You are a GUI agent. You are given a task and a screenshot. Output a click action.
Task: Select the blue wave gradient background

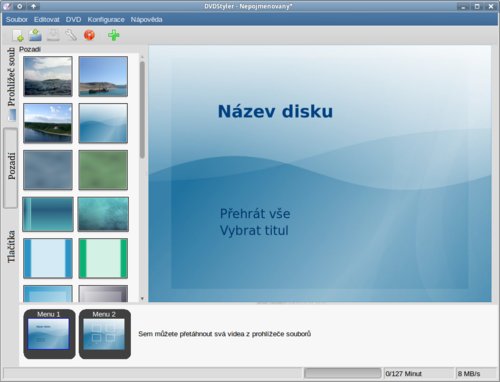click(103, 123)
